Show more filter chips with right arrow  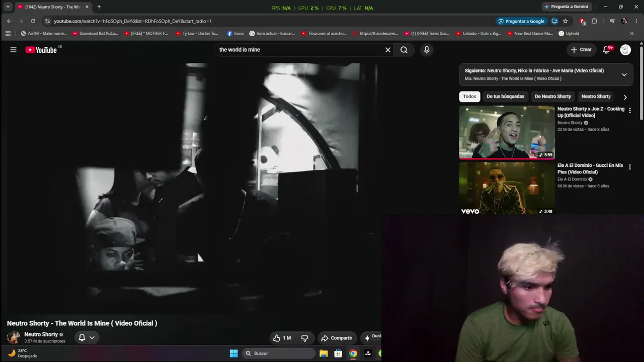coord(625,97)
